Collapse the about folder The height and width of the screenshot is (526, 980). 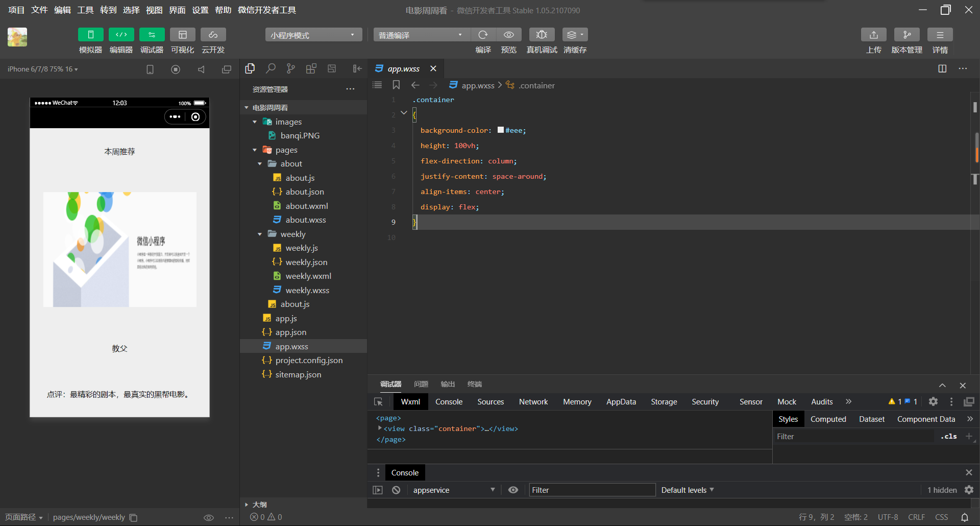(260, 163)
